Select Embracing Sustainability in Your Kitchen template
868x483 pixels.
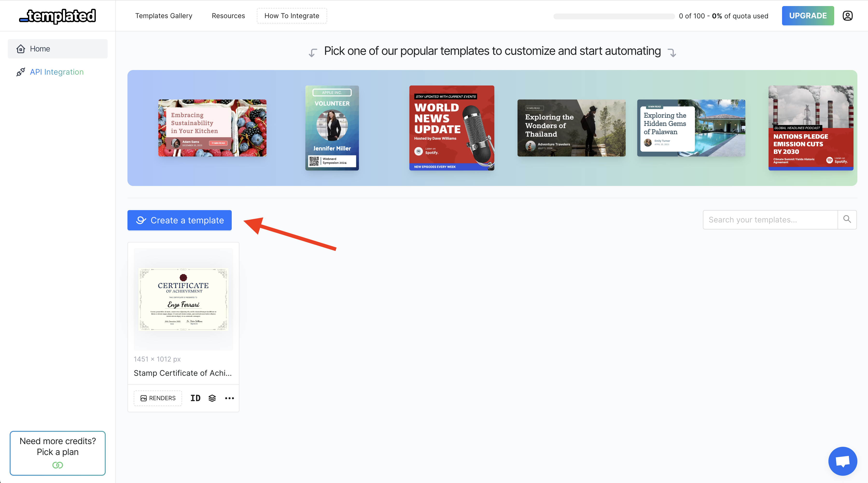point(212,128)
